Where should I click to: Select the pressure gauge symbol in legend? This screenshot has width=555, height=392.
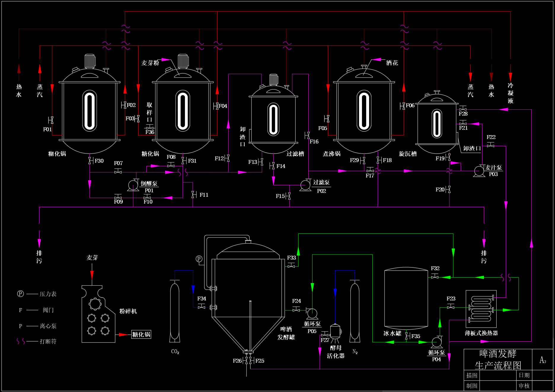20,294
